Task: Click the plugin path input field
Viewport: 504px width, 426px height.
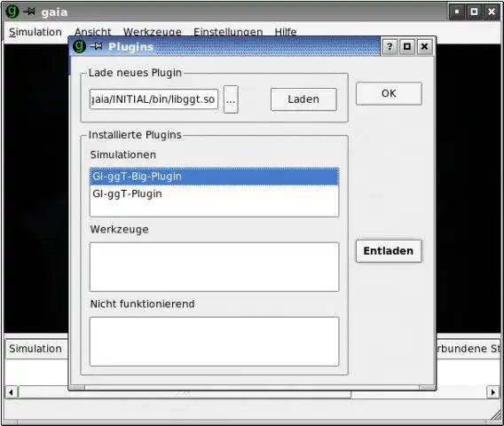Action: (x=154, y=99)
